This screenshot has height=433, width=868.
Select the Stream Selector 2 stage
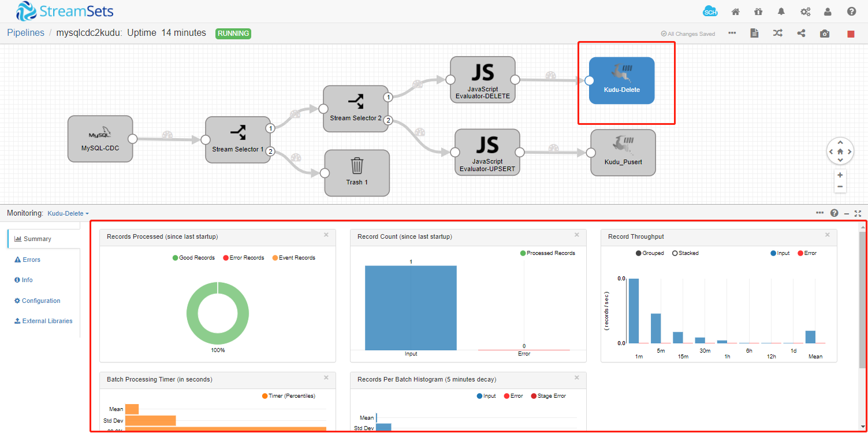(356, 109)
